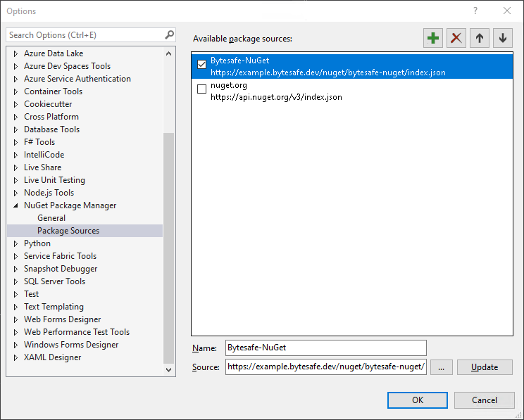524x420 pixels.
Task: Click the tree vertical scrollbar thumb
Action: click(169, 248)
